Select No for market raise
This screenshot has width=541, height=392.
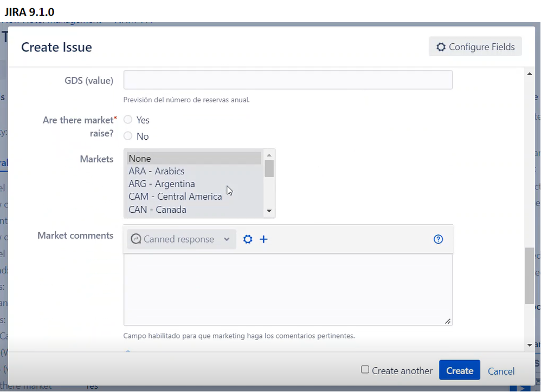128,136
